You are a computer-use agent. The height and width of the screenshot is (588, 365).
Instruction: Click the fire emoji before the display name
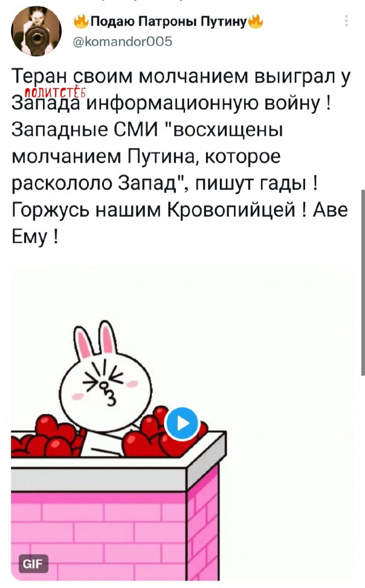pyautogui.click(x=80, y=22)
